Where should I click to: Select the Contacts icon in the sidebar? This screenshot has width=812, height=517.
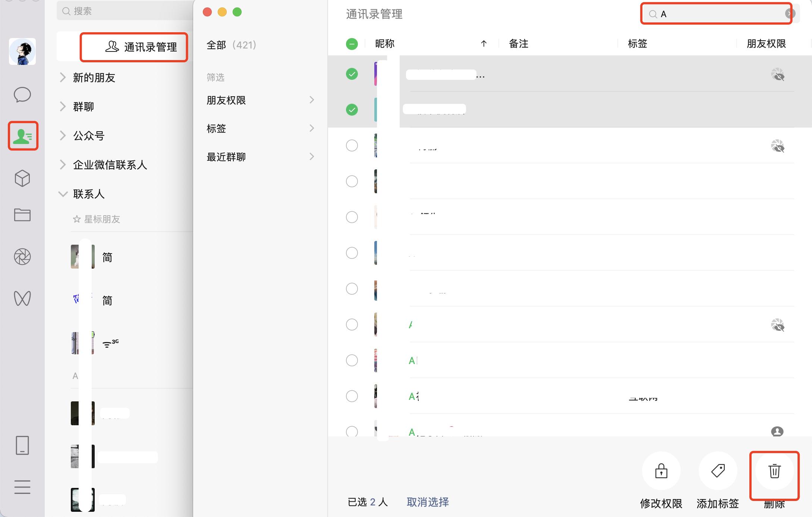click(x=22, y=136)
